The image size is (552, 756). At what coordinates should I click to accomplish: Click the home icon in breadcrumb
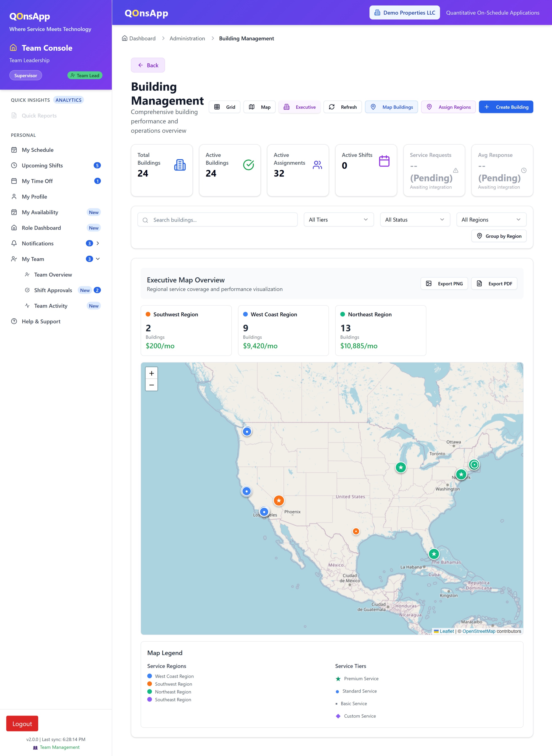click(x=125, y=38)
